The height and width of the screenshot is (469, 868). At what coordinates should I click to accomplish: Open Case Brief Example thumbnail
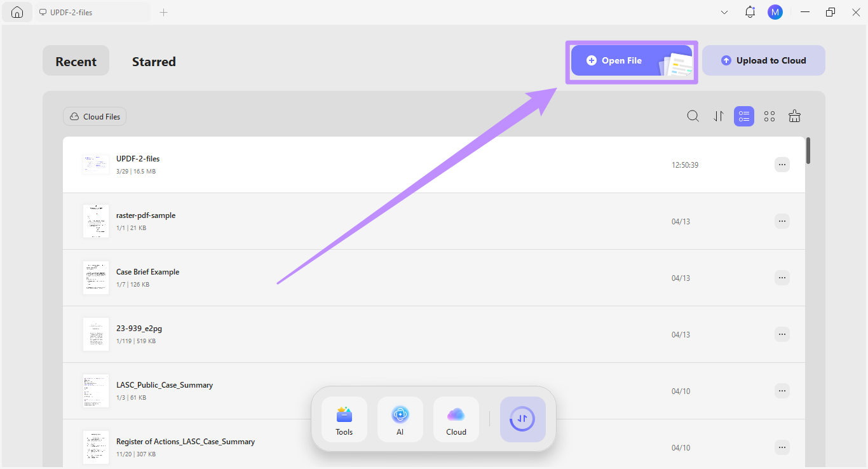click(x=95, y=278)
